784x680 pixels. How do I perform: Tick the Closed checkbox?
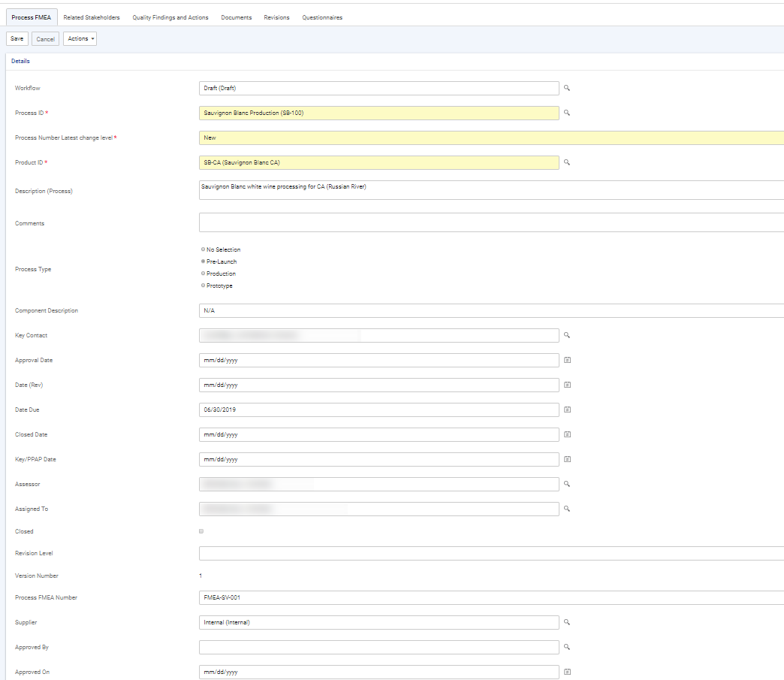pos(201,531)
